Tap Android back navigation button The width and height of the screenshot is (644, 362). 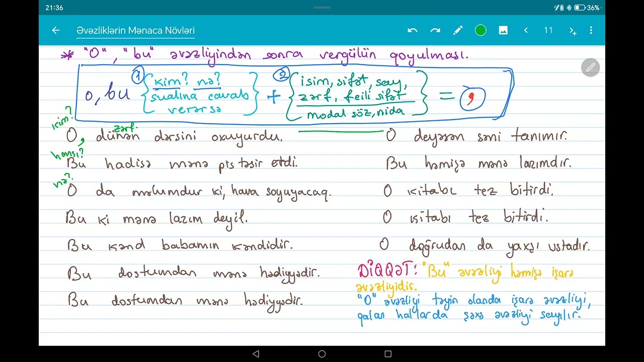(x=256, y=354)
